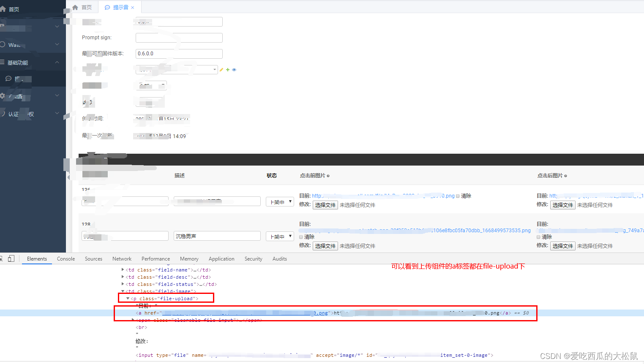Open row 126 current 点击前图片 png link
Viewport: 644px width, 364px height.
tap(383, 196)
